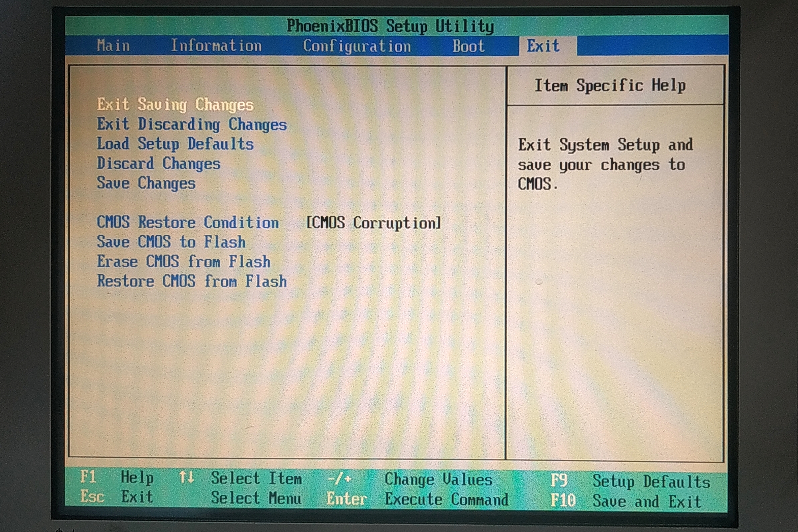Select the Boot tab
The width and height of the screenshot is (798, 532).
click(x=468, y=46)
